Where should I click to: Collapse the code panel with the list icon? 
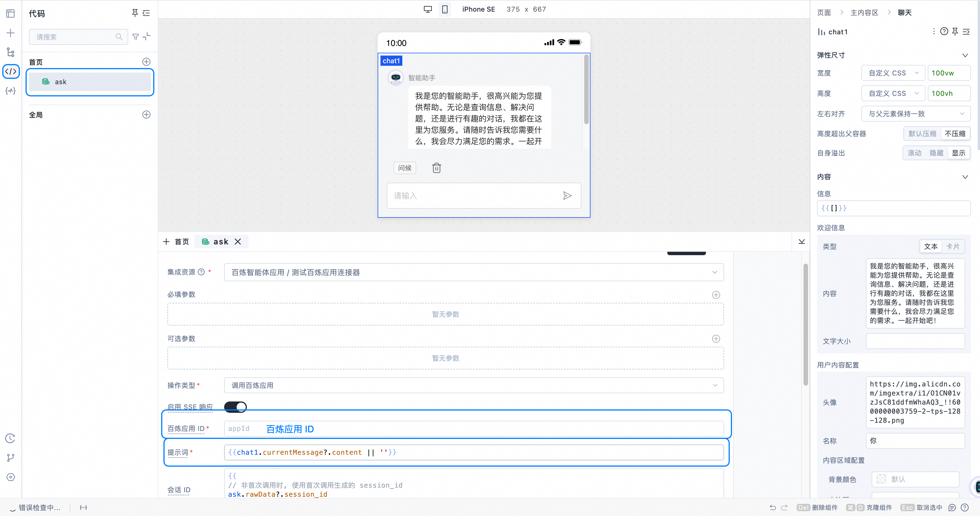coord(146,13)
